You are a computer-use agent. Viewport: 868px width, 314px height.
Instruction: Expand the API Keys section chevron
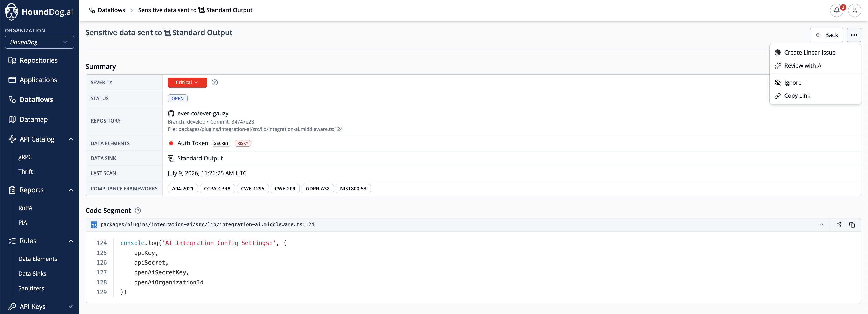tap(71, 307)
